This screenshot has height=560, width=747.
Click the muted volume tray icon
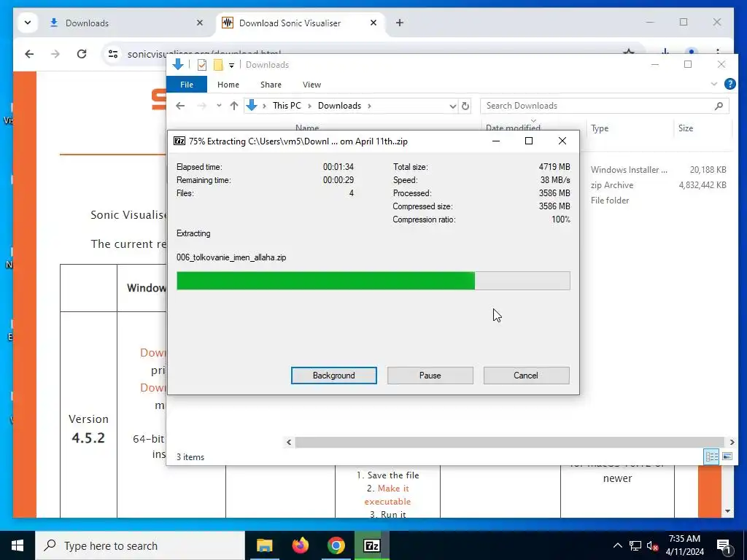coord(653,545)
